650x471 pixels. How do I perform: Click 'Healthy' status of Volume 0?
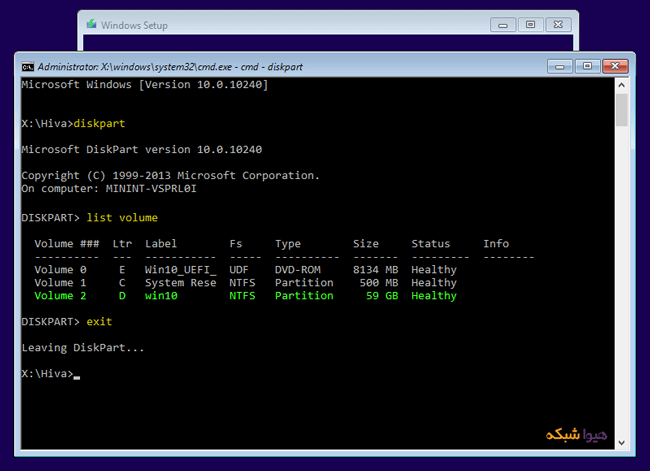coord(434,270)
